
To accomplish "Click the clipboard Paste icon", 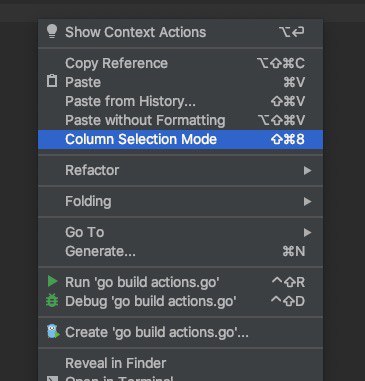I will (x=52, y=81).
